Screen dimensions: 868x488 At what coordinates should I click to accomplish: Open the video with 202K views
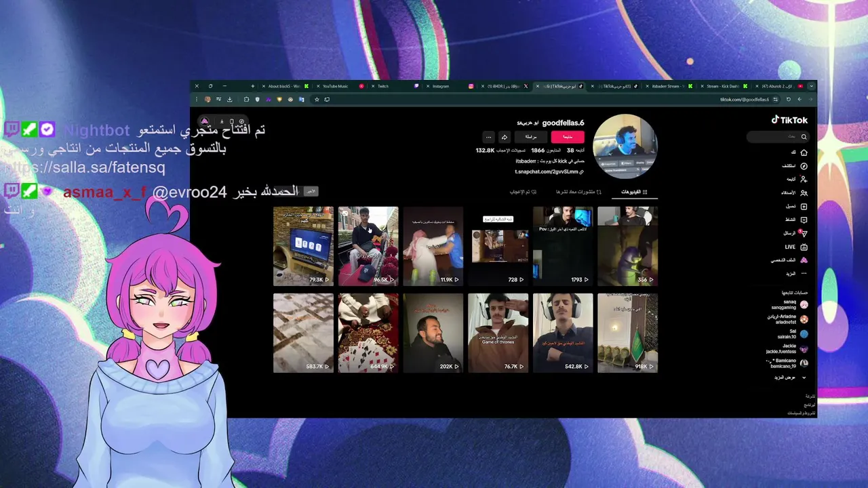point(433,333)
